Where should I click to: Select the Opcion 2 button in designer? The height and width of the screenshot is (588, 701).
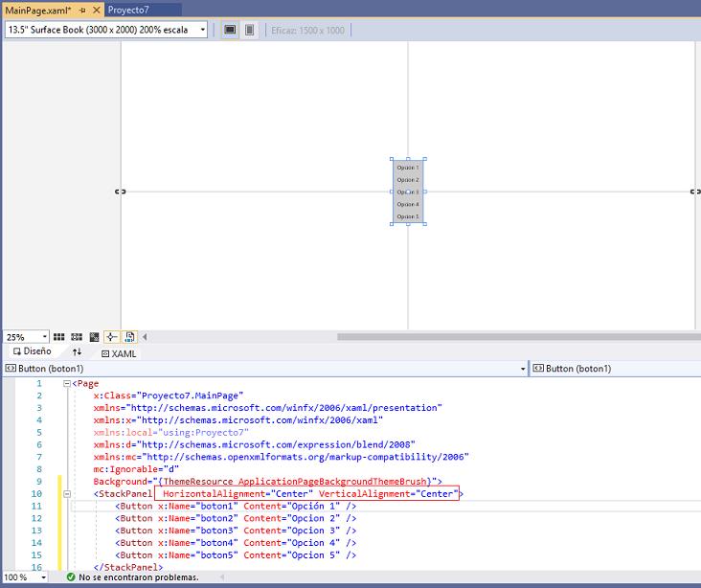(408, 180)
